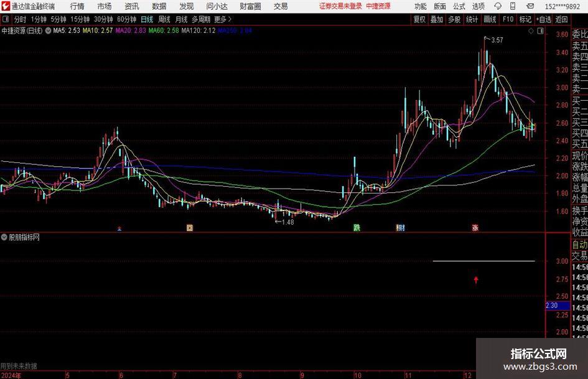The width and height of the screenshot is (588, 379).
Task: Switch to 1分钟 period tab
Action: point(39,19)
